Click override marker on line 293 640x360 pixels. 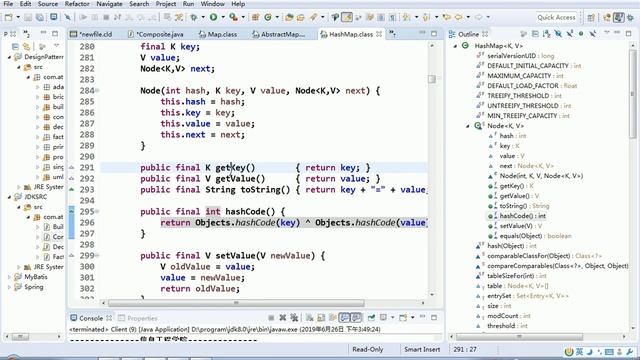pos(71,189)
